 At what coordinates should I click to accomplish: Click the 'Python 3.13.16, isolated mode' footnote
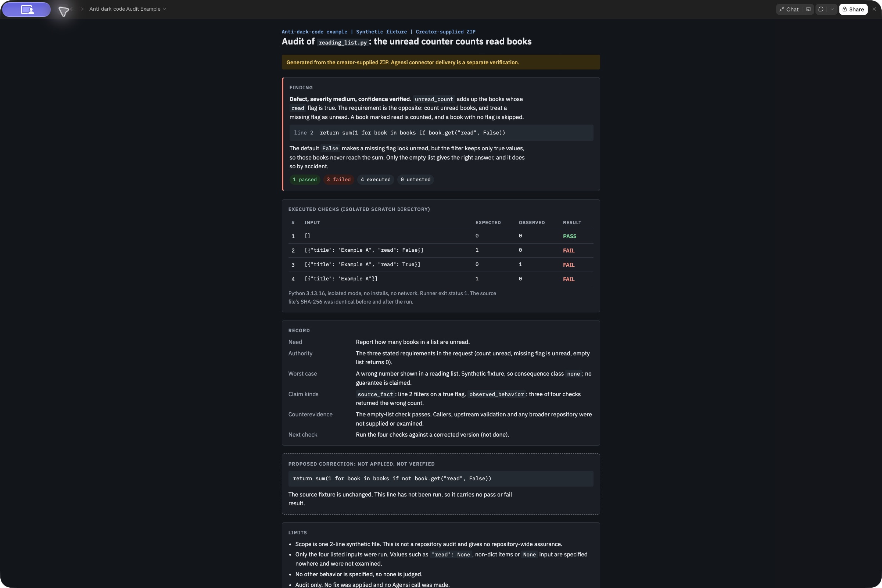[x=392, y=297]
